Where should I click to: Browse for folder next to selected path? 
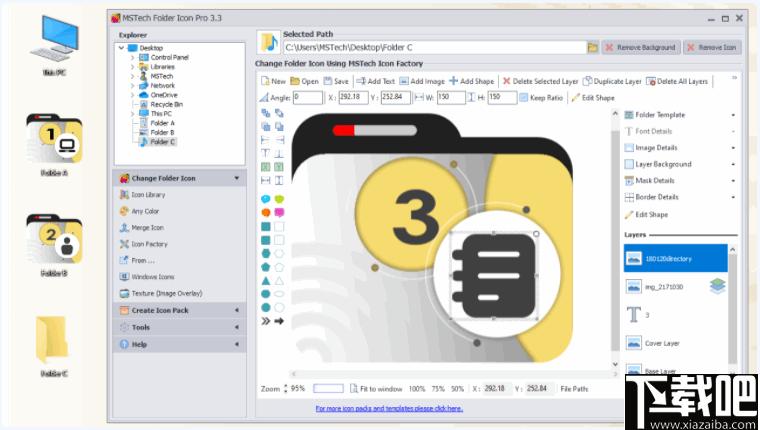pyautogui.click(x=593, y=47)
